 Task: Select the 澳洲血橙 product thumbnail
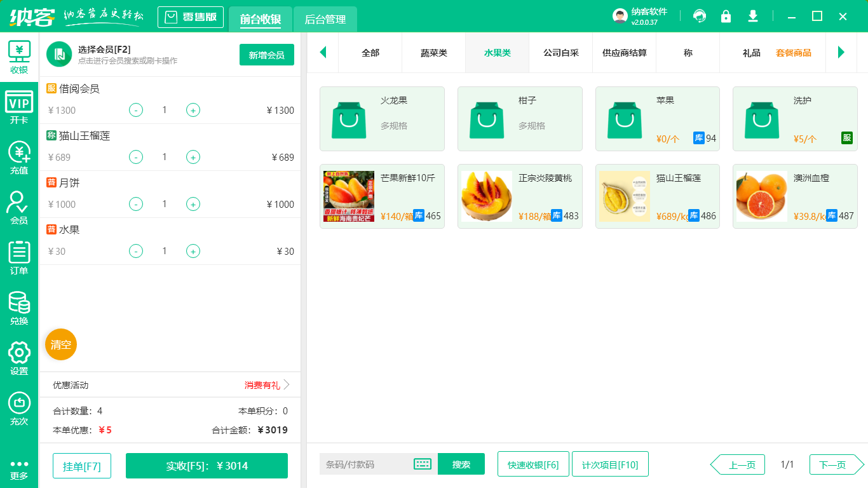[761, 196]
